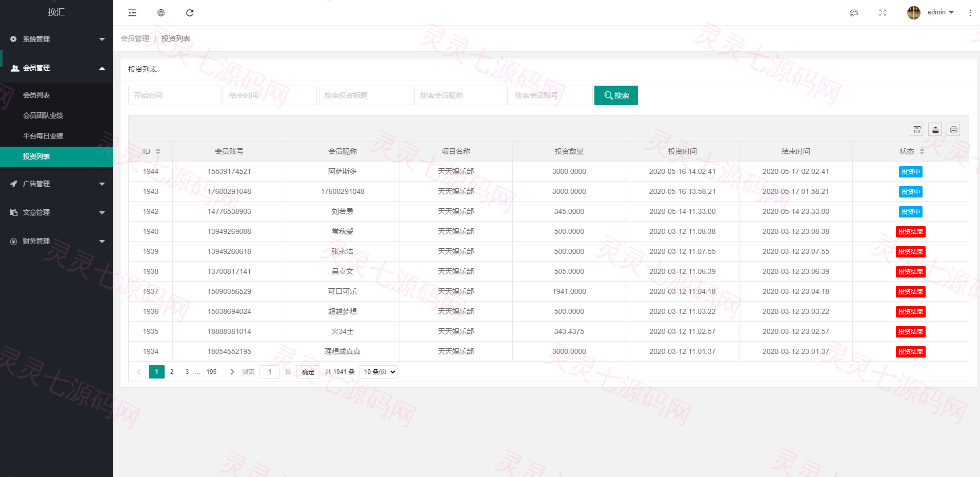This screenshot has width=980, height=477.
Task: Select 投资列表 in the sidebar
Action: click(56, 156)
